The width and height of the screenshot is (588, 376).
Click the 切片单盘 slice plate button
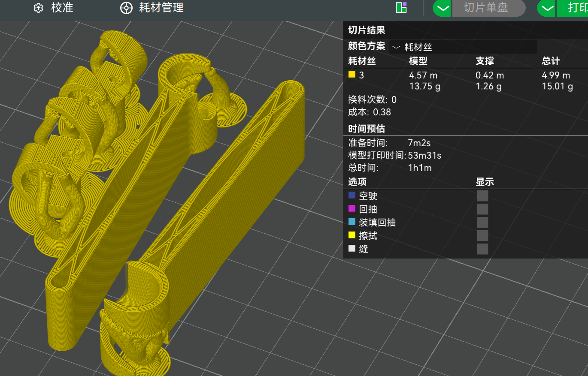[489, 8]
